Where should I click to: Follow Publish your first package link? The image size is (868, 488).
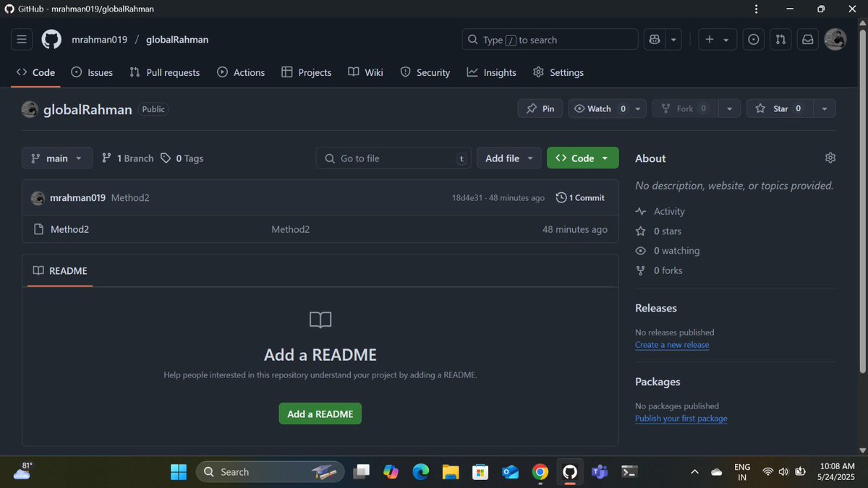tap(681, 419)
